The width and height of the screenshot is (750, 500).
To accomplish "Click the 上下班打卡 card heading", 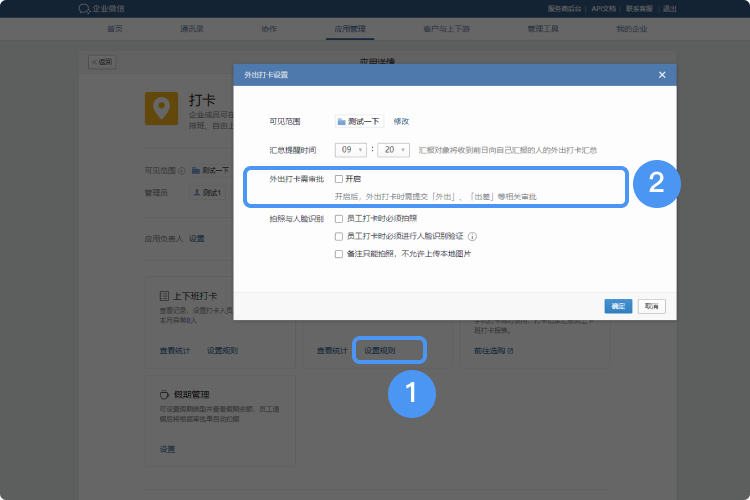I will pos(195,296).
